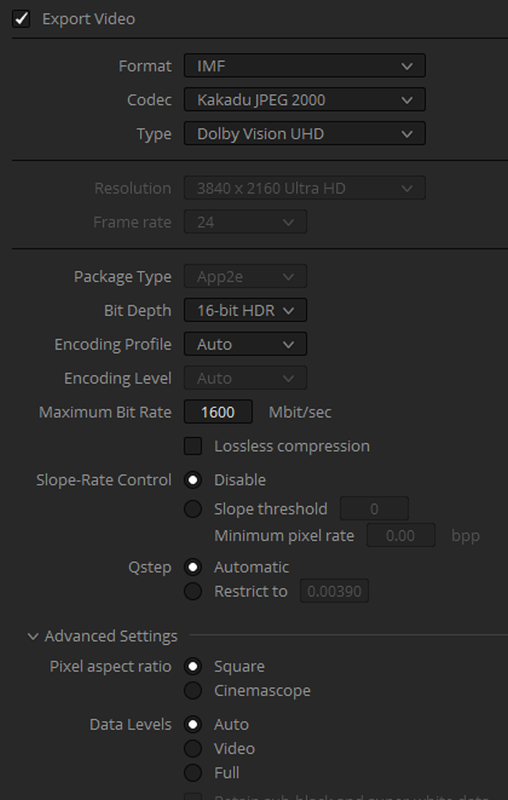Uncheck the Export Video checkbox
This screenshot has width=508, height=800.
[x=21, y=19]
